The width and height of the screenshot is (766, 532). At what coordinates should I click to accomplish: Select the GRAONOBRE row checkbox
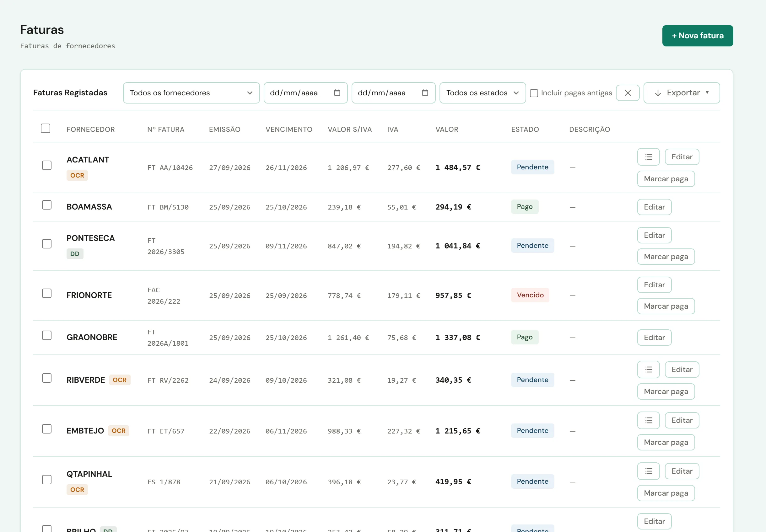point(47,335)
